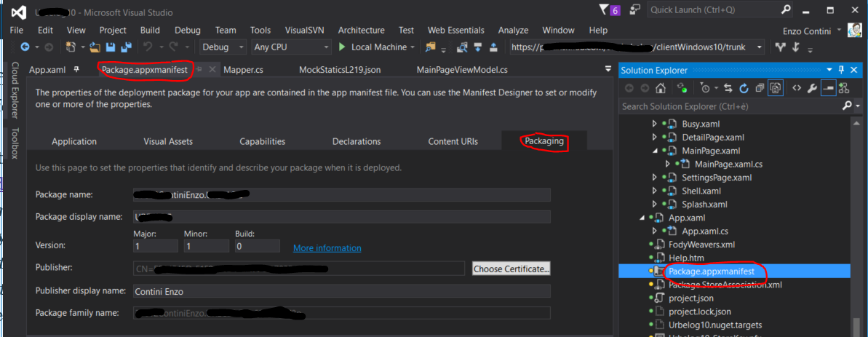This screenshot has height=337, width=868.
Task: Open the Architecture menu
Action: coord(361,30)
